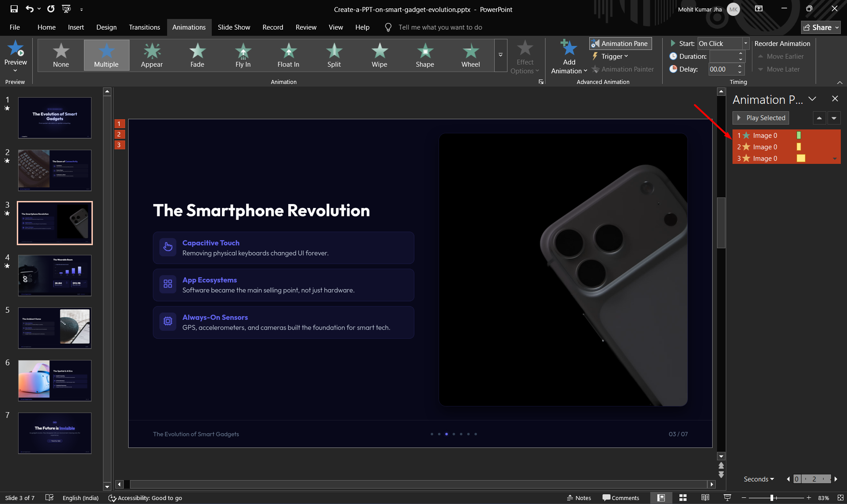Select the None animation effect
This screenshot has height=504, width=847.
61,55
